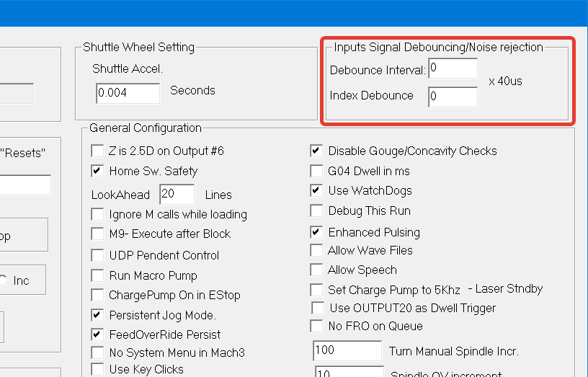Tick ChargePump On in EStop
Screen dimensions: 588x377
(x=97, y=296)
